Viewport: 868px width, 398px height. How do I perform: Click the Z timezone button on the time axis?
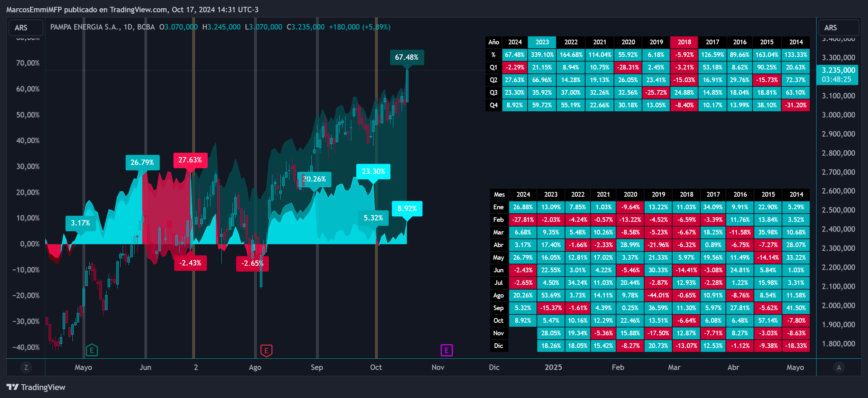tap(26, 367)
